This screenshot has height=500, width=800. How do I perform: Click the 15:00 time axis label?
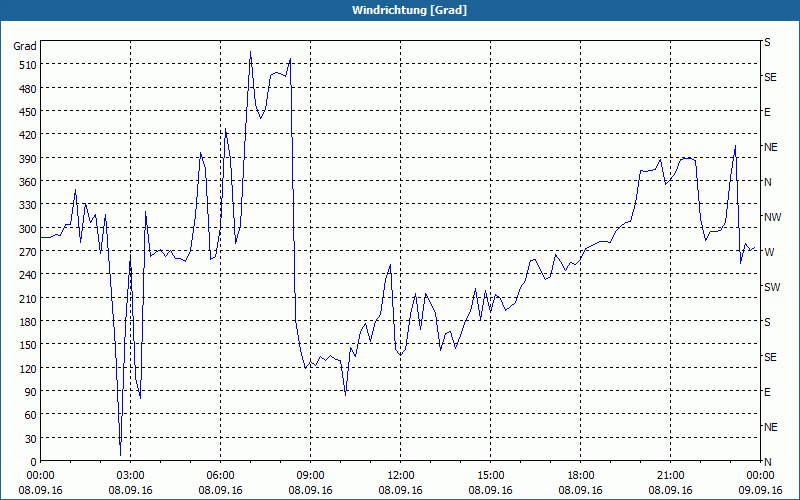490,475
